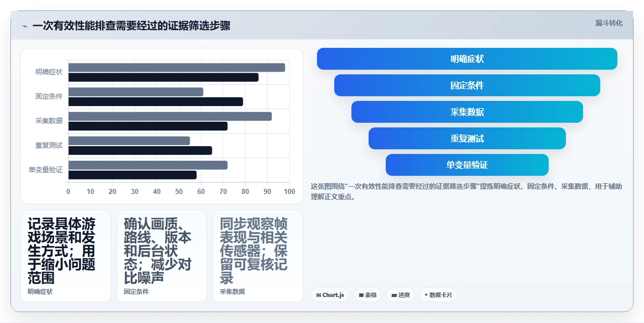Click the dark bar for 固定条件

tap(156, 102)
